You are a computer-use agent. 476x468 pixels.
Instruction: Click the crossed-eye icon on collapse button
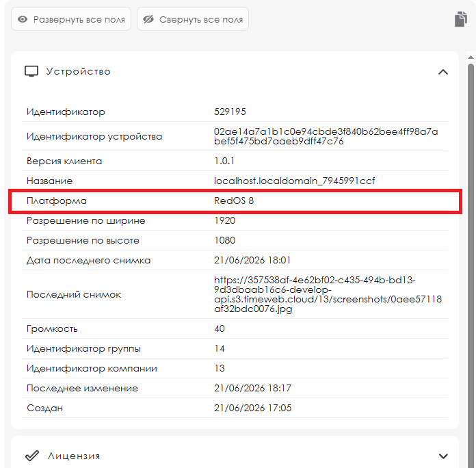(148, 19)
